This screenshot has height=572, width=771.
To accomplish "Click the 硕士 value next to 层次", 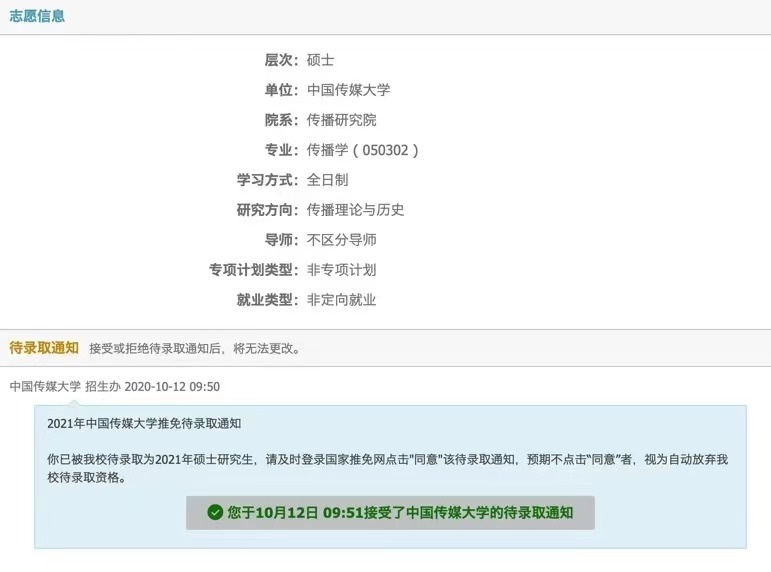I will [x=320, y=60].
